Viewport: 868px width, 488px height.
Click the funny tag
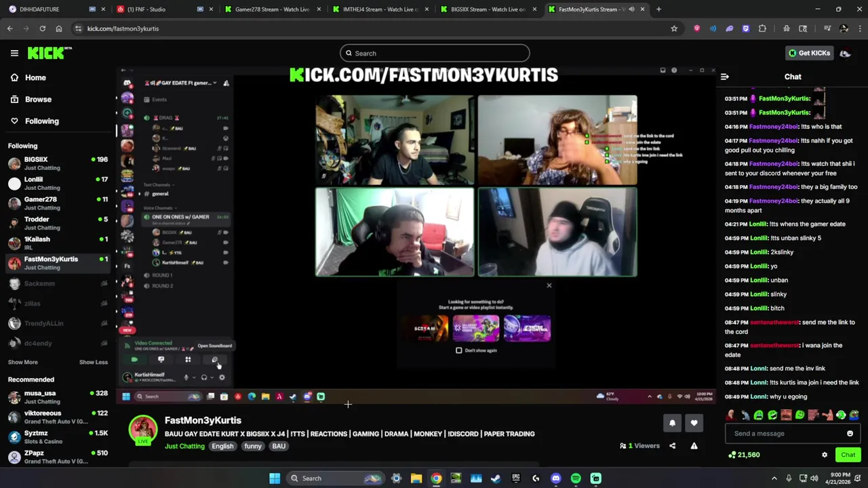(253, 447)
